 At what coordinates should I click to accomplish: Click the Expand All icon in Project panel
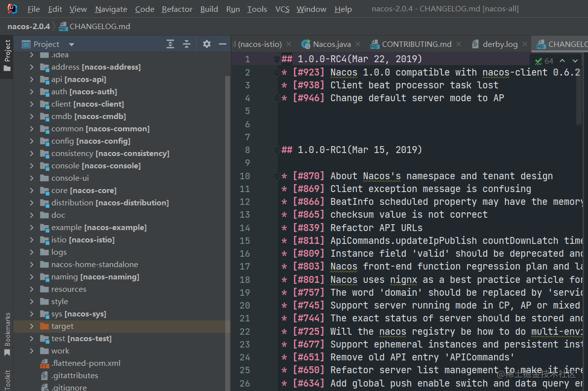click(170, 44)
